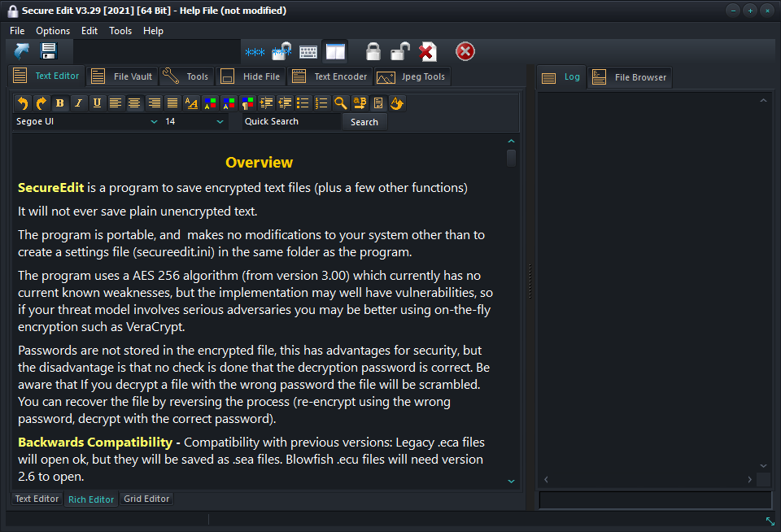Viewport: 781px width, 532px height.
Task: Select the top Text Editor tab
Action: [x=46, y=76]
